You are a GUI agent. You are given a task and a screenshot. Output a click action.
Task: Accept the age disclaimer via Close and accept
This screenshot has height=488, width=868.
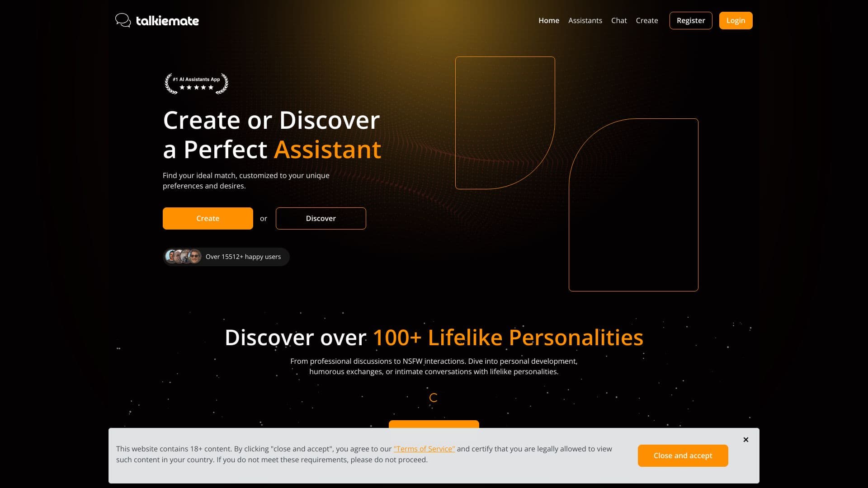pyautogui.click(x=683, y=455)
